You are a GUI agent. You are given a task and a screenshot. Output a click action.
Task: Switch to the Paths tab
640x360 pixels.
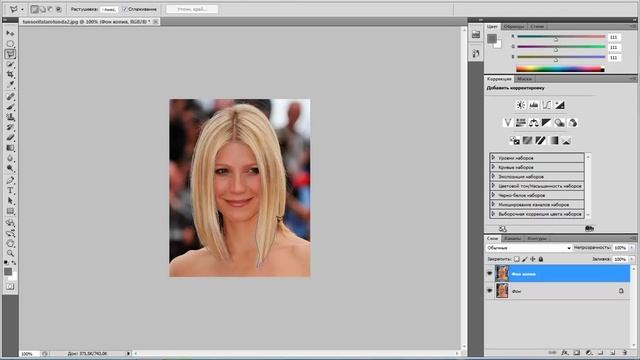(x=537, y=238)
